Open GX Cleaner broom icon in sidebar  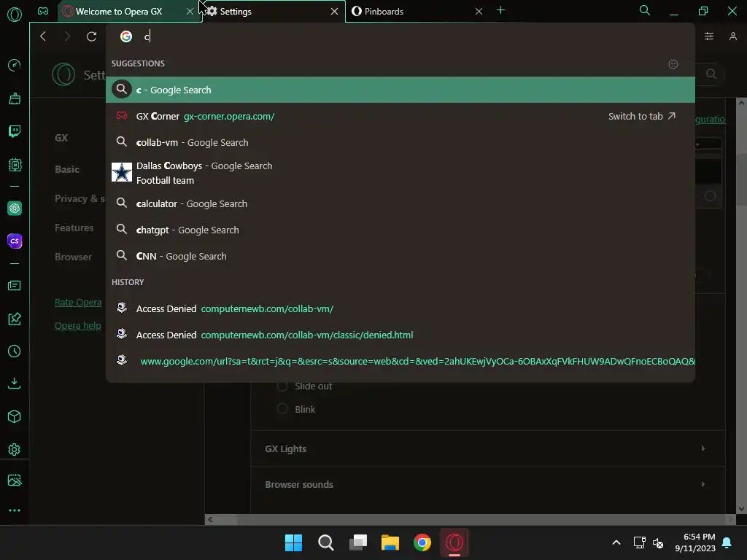pos(15,98)
